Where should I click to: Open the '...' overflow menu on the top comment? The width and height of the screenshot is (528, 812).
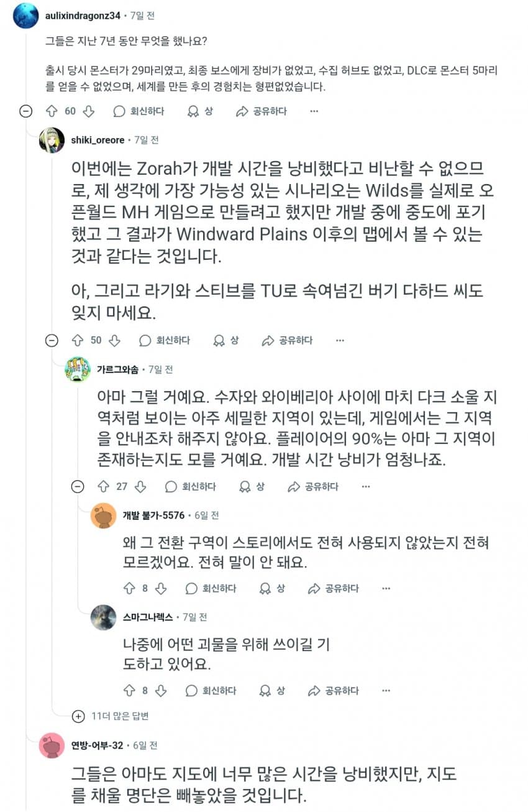coord(314,111)
